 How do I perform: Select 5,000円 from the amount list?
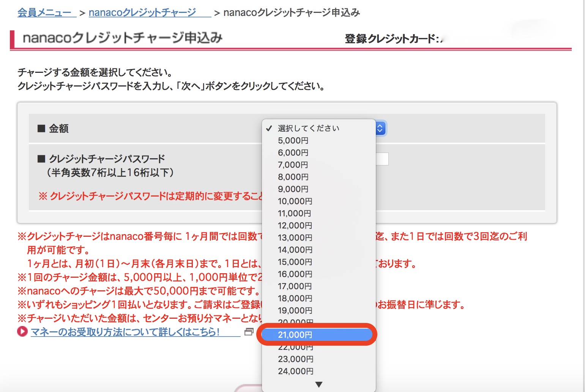(293, 140)
